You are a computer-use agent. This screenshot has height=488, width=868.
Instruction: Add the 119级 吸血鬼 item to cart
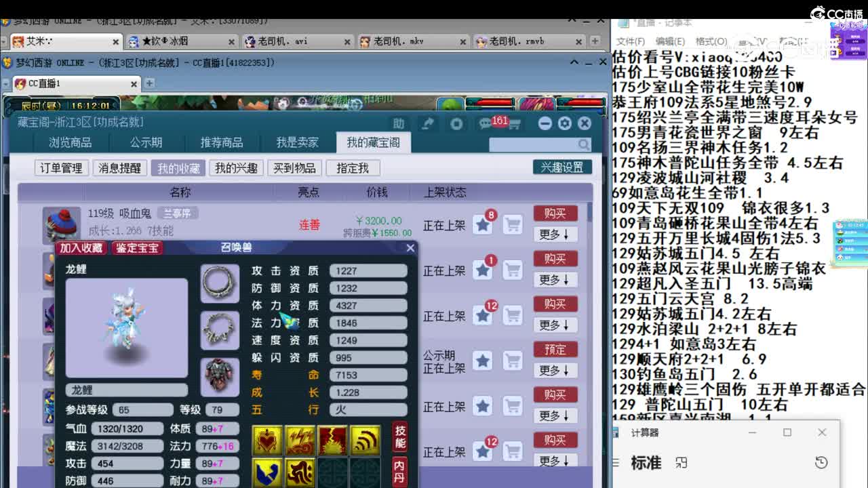click(x=513, y=225)
